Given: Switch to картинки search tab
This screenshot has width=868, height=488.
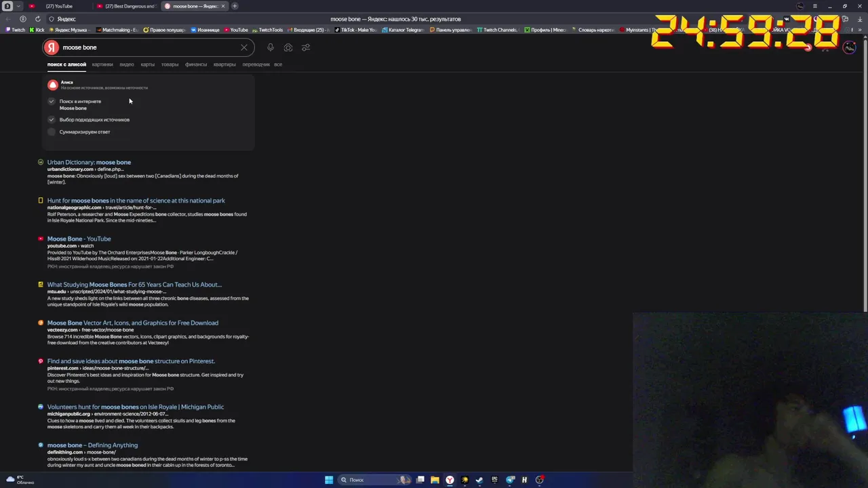Looking at the screenshot, I should pyautogui.click(x=102, y=64).
